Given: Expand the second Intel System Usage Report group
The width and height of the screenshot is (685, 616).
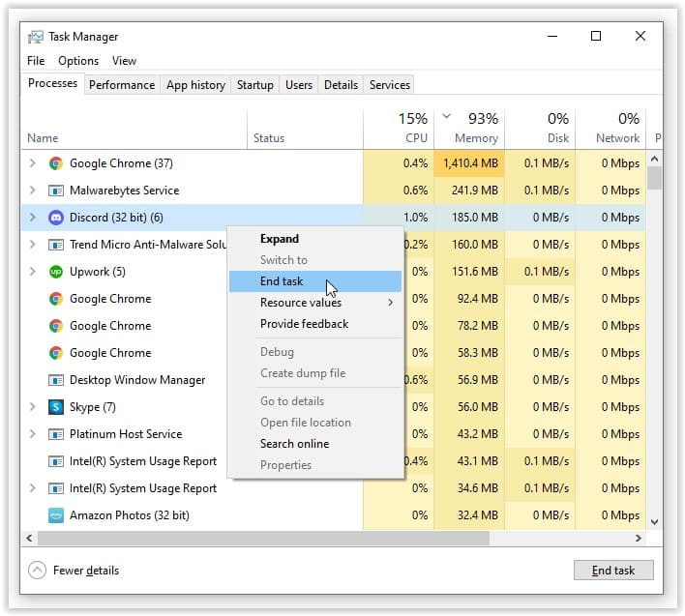Looking at the screenshot, I should tap(32, 488).
